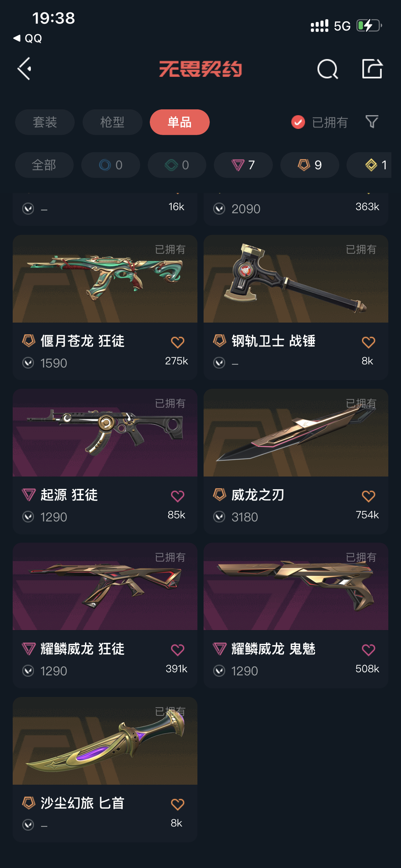The width and height of the screenshot is (401, 868).
Task: Tap the share icon in header
Action: pos(372,69)
